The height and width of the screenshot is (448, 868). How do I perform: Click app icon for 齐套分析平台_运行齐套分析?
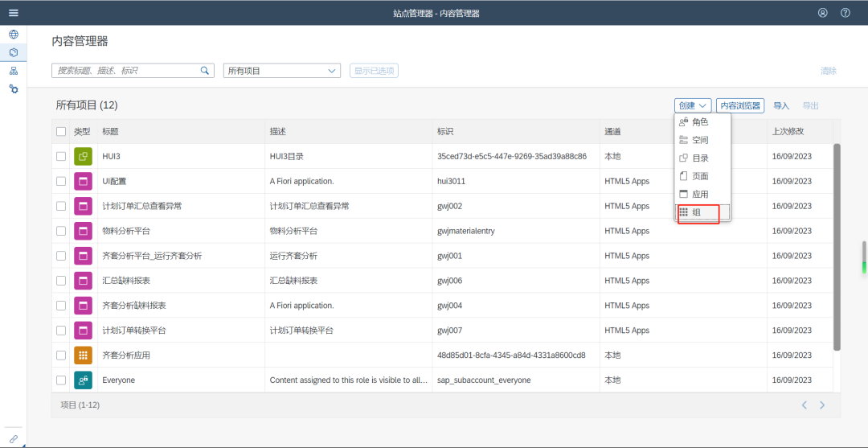(83, 256)
